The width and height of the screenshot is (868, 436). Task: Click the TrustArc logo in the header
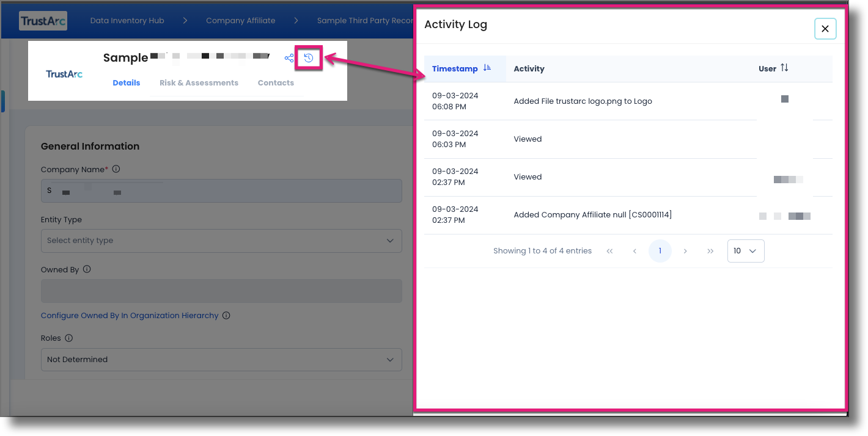coord(43,21)
